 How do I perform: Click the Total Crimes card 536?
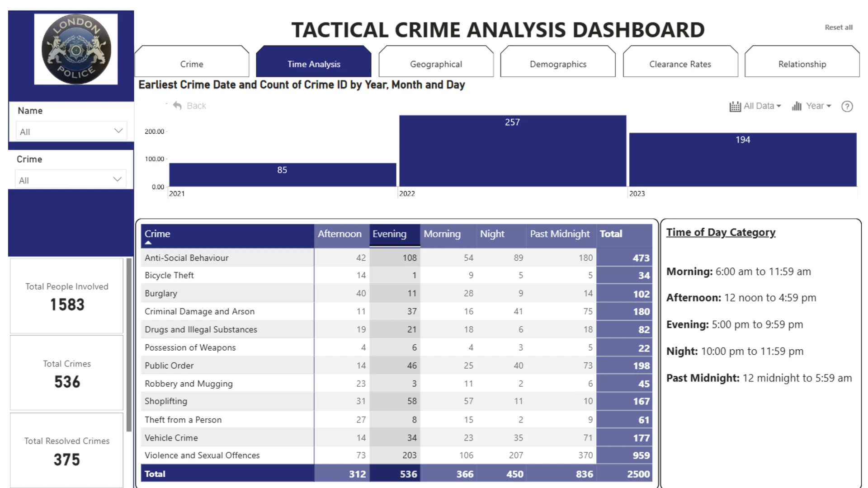67,373
